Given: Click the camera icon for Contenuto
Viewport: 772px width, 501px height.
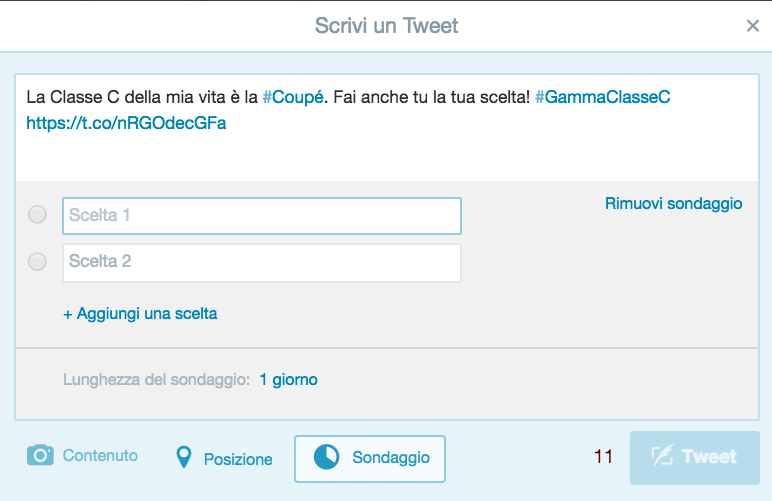Looking at the screenshot, I should point(40,456).
